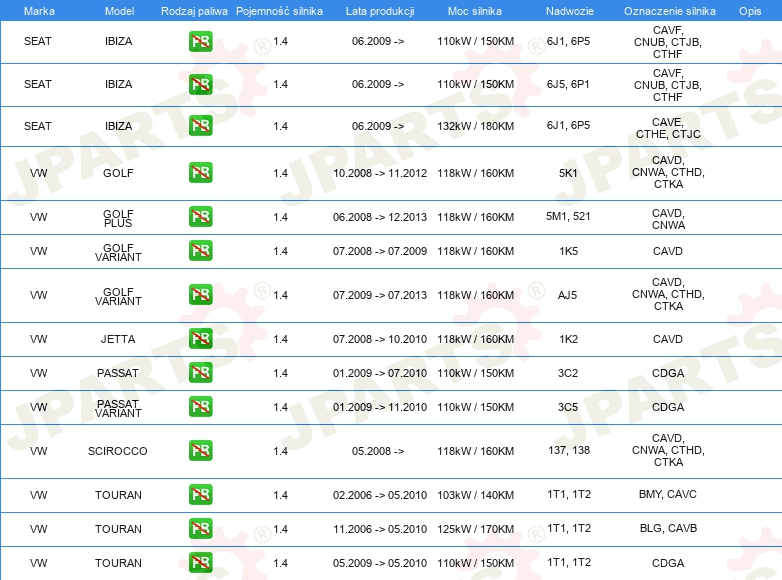Click the fuel icon in the SCIROCCO row
782x580 pixels.
click(200, 451)
